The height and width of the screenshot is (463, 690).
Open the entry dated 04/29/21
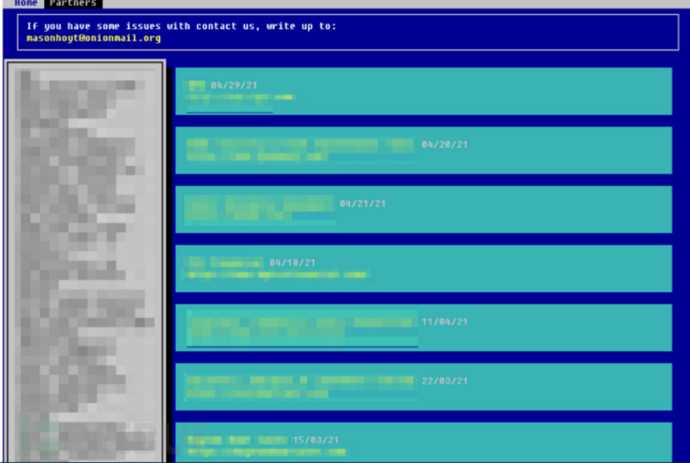tap(423, 91)
